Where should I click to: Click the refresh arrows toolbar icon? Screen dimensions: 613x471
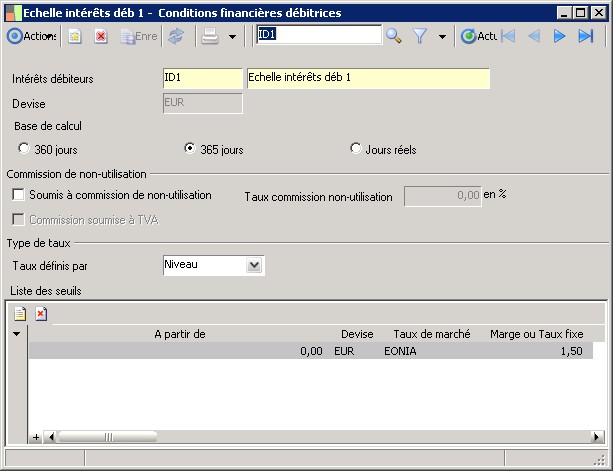click(176, 36)
